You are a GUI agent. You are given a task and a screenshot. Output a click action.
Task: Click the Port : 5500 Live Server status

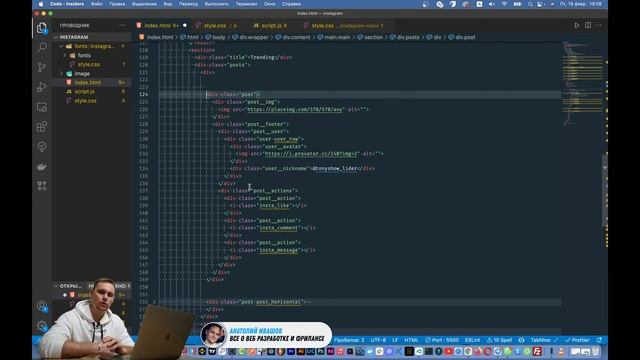442,340
